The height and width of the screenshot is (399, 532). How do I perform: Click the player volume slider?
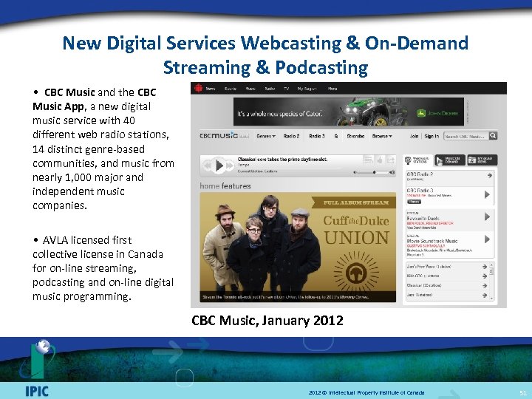click(x=372, y=172)
